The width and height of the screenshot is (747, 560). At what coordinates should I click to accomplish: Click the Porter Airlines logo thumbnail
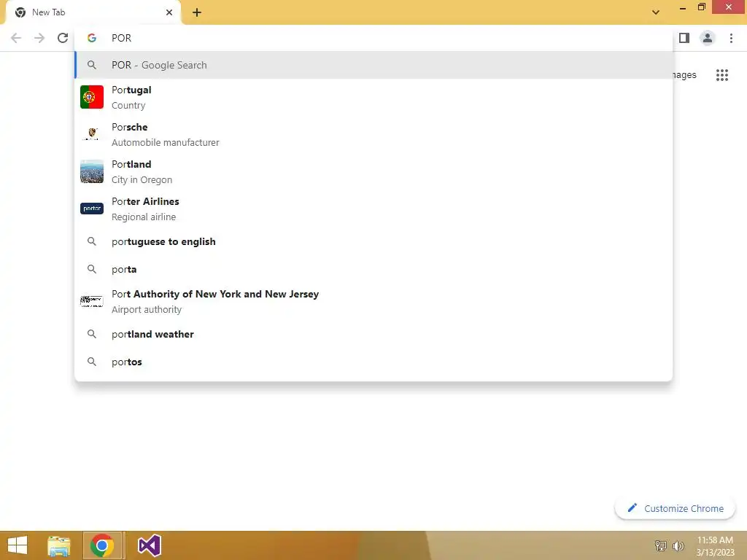[x=92, y=209]
